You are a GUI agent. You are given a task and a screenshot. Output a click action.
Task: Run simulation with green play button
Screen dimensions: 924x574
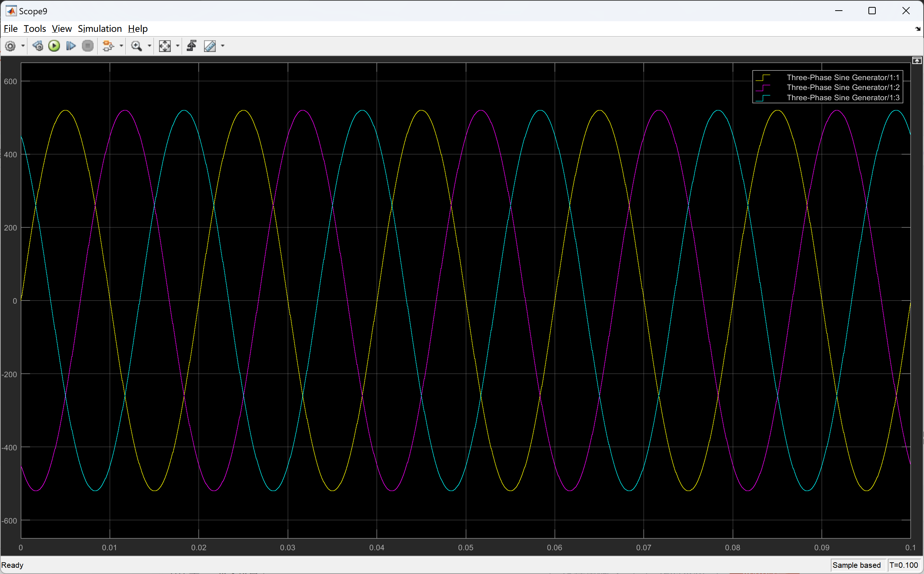pyautogui.click(x=54, y=46)
